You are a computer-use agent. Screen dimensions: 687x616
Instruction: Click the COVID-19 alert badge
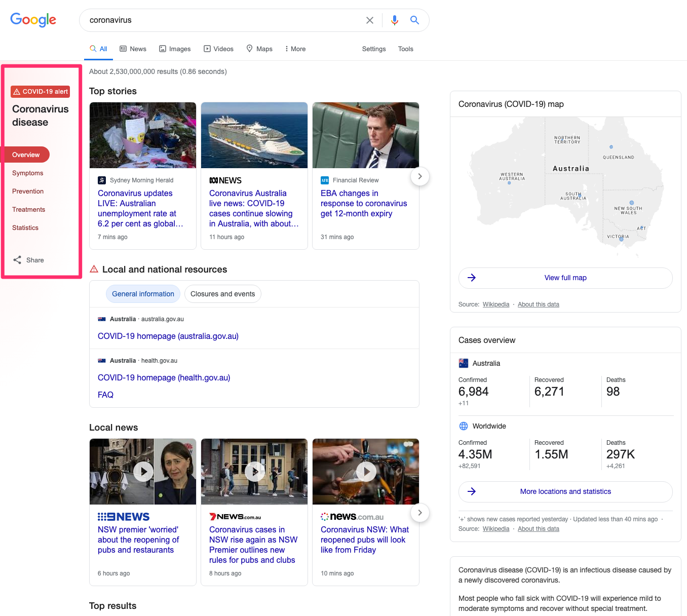41,92
